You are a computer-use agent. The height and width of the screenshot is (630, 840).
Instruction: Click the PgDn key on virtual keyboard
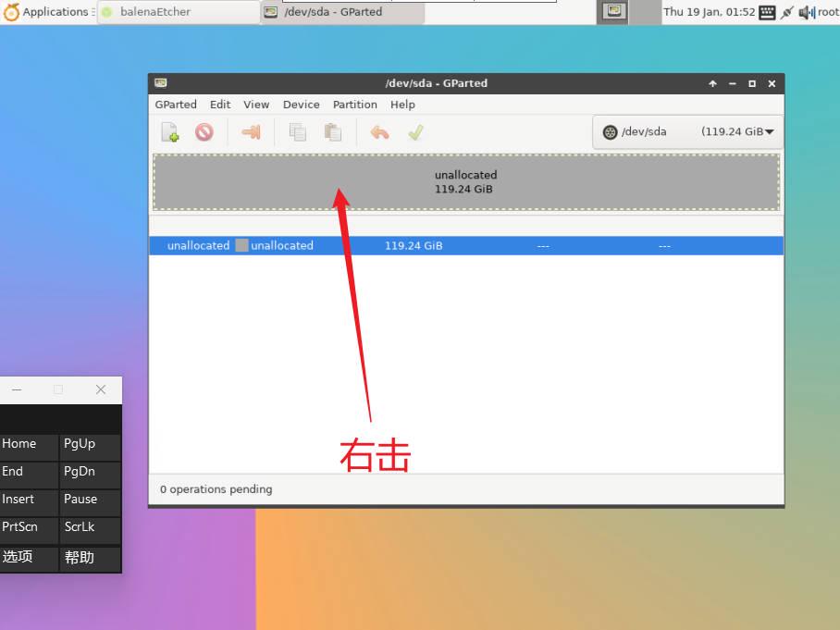coord(91,475)
